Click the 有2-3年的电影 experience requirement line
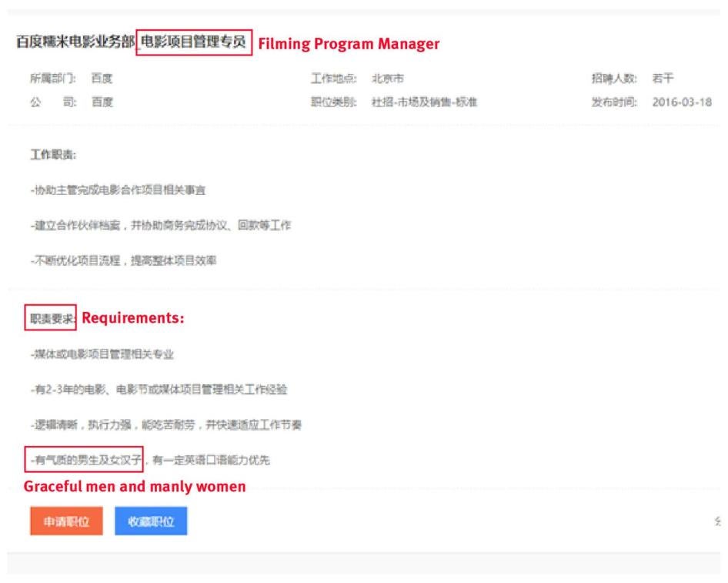728x583 pixels. 159,390
